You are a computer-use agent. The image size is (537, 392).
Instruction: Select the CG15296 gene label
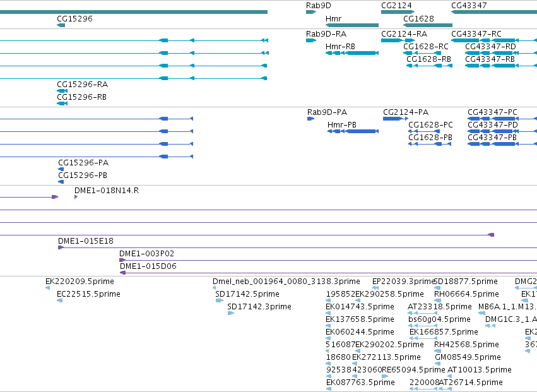(x=74, y=18)
